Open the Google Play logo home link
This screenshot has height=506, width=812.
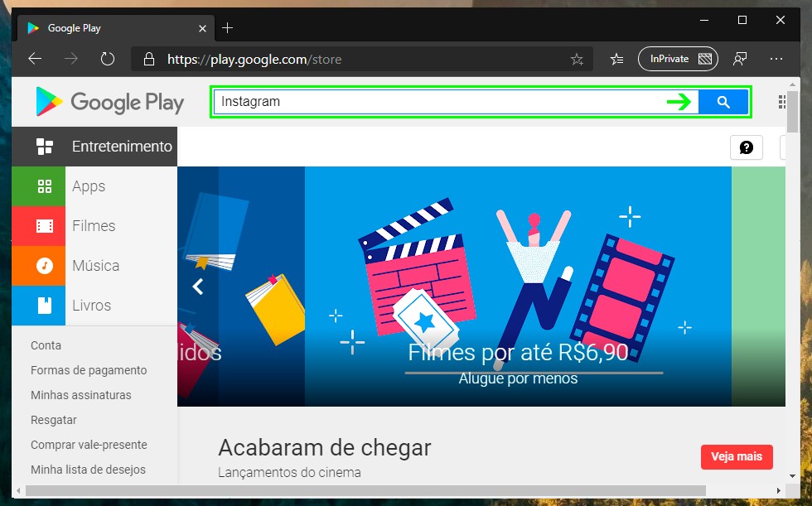pyautogui.click(x=109, y=102)
